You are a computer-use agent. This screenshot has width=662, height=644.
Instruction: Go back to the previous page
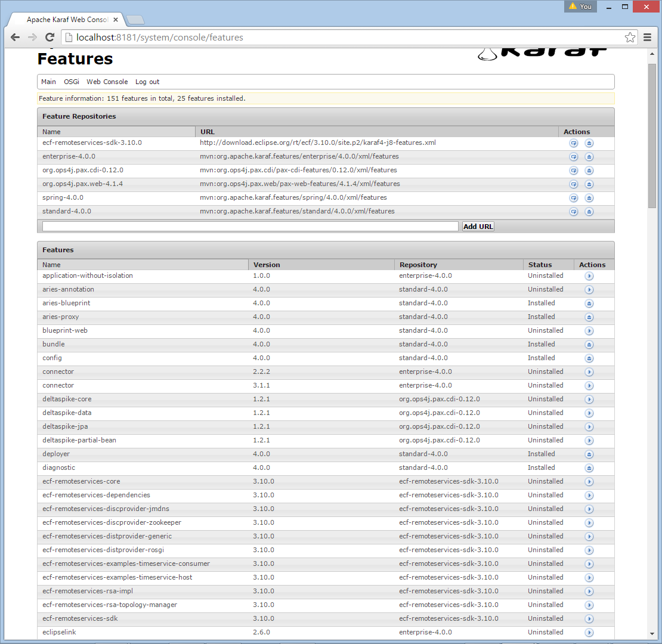tap(15, 37)
